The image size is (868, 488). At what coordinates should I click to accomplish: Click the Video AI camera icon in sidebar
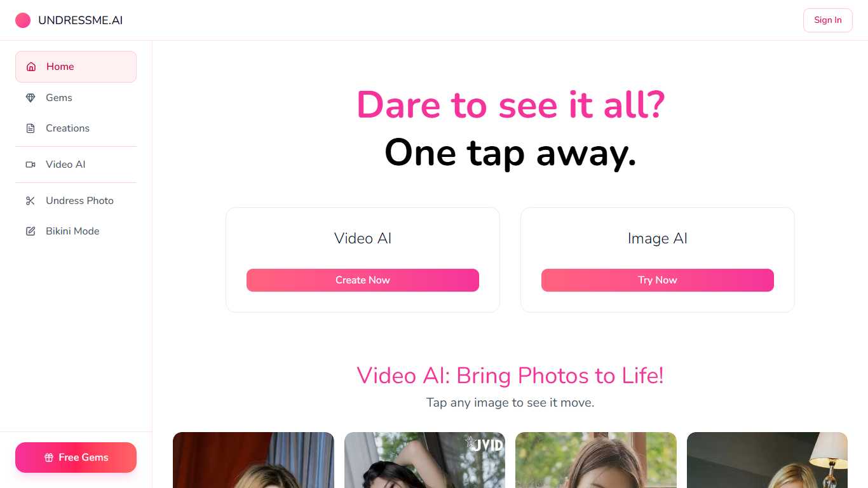(x=31, y=165)
